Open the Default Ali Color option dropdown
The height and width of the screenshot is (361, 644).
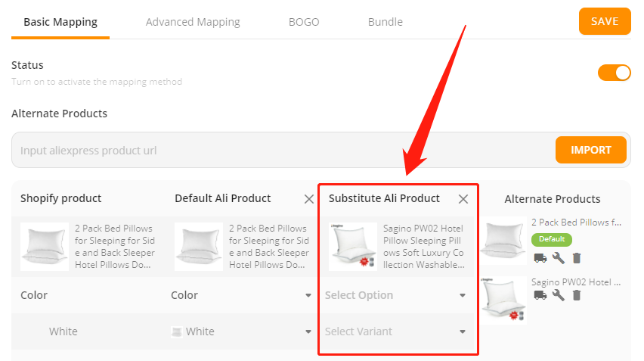(240, 295)
